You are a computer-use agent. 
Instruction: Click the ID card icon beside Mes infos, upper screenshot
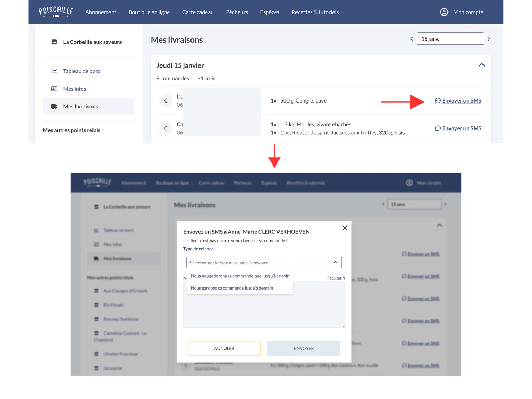pyautogui.click(x=54, y=89)
